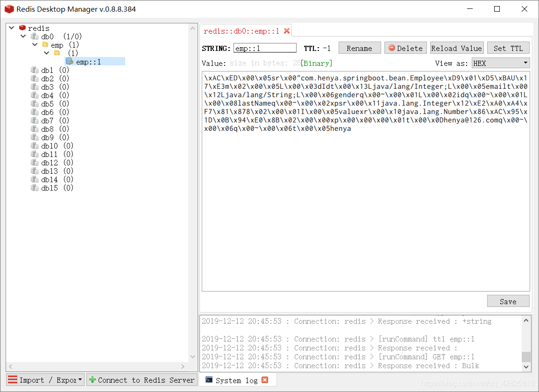Screen dimensions: 539x392
Task: Click the tree panel scroll-up arrow
Action: point(192,28)
